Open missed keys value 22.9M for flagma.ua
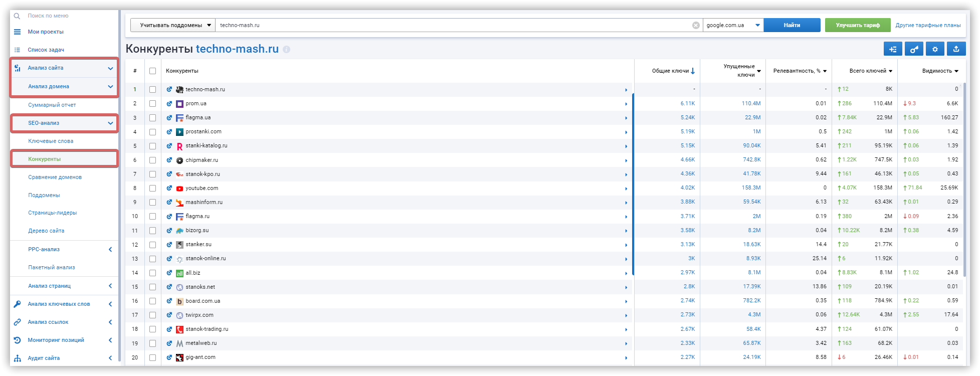 click(x=752, y=117)
